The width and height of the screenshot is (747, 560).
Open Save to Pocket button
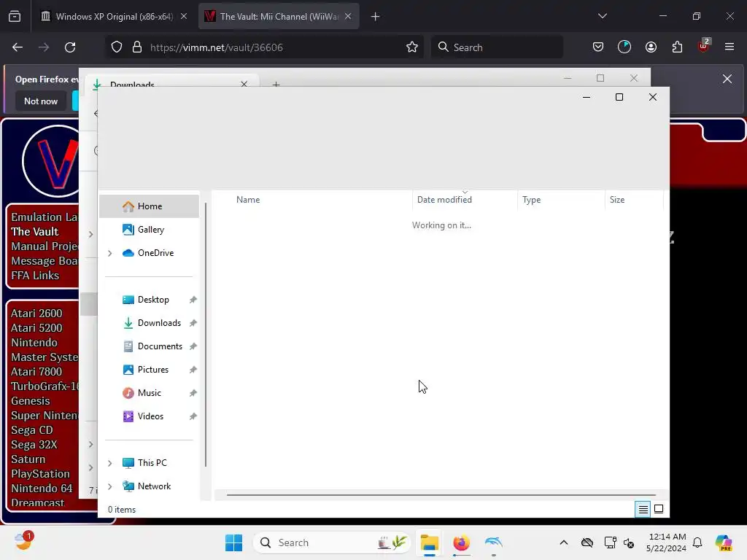tap(598, 47)
